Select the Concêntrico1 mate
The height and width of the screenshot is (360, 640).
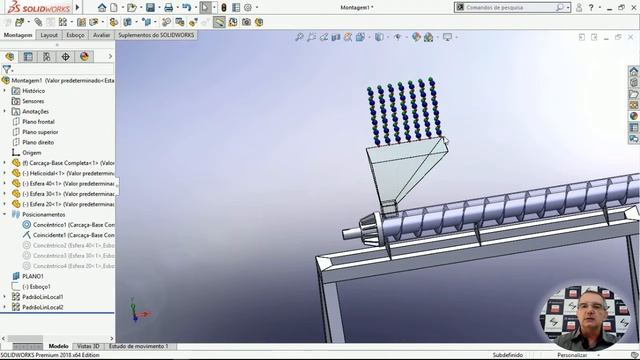73,224
